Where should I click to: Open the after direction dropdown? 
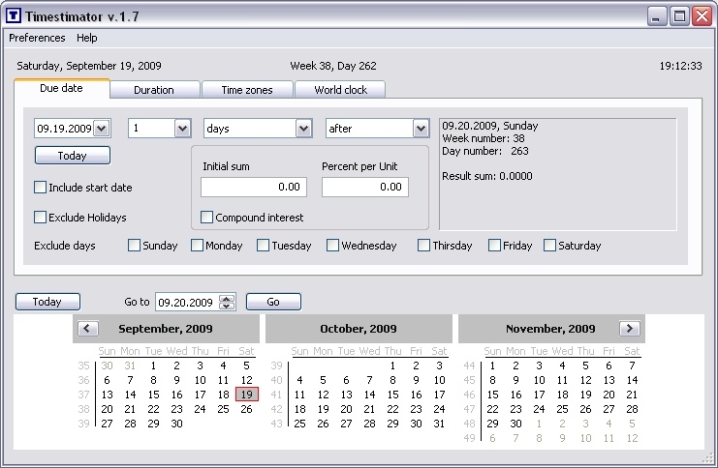point(419,128)
